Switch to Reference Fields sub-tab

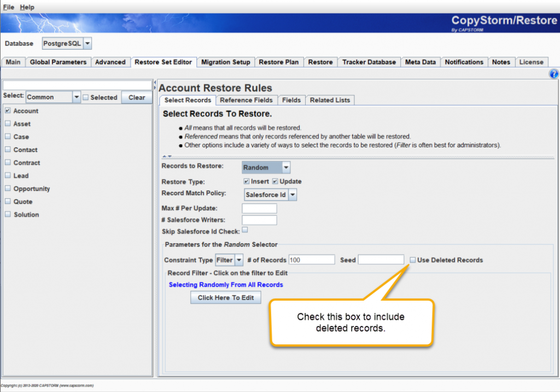(x=246, y=100)
